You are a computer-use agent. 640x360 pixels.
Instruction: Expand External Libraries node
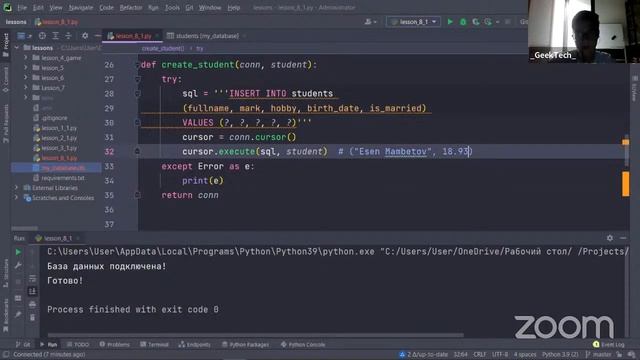(17, 188)
